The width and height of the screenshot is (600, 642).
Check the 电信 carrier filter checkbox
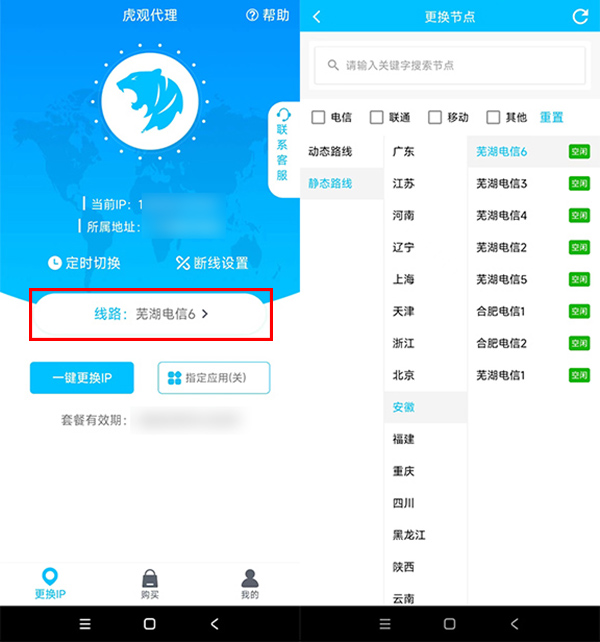(318, 117)
